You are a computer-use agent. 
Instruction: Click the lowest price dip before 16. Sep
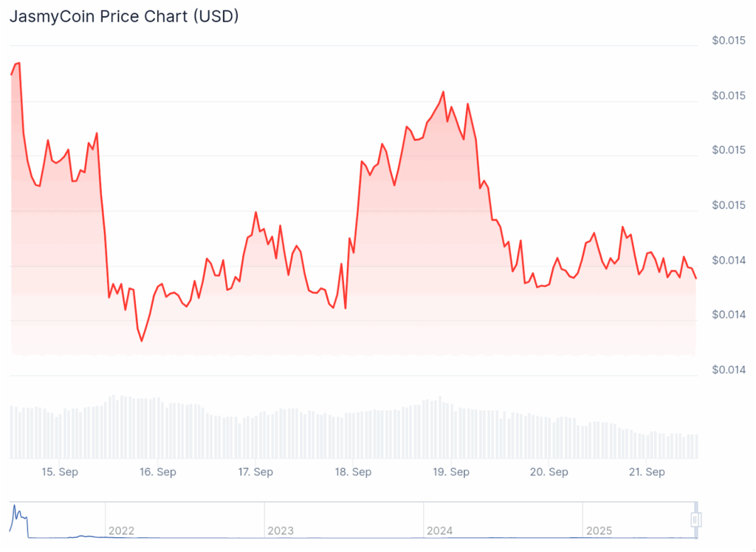pos(142,341)
